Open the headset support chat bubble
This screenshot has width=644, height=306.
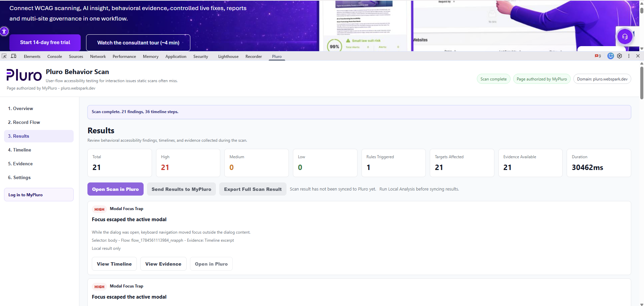coord(625,36)
